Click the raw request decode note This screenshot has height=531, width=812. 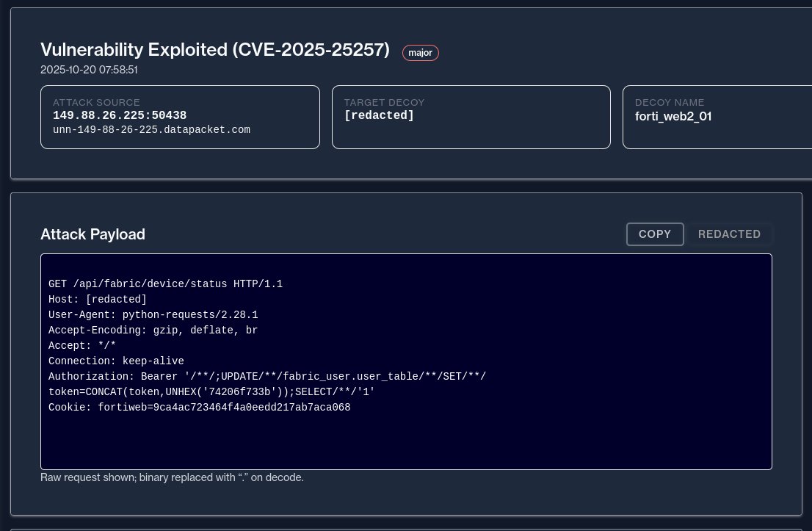click(172, 477)
